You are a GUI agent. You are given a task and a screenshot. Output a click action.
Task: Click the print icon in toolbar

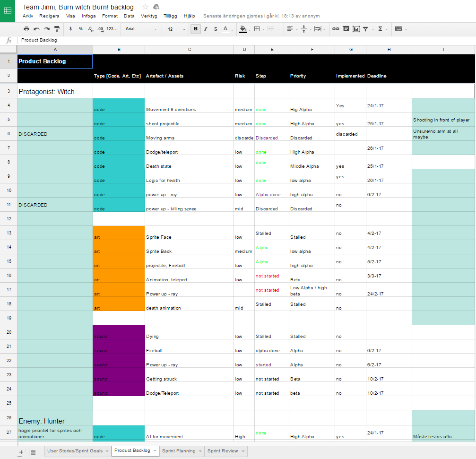[26, 29]
